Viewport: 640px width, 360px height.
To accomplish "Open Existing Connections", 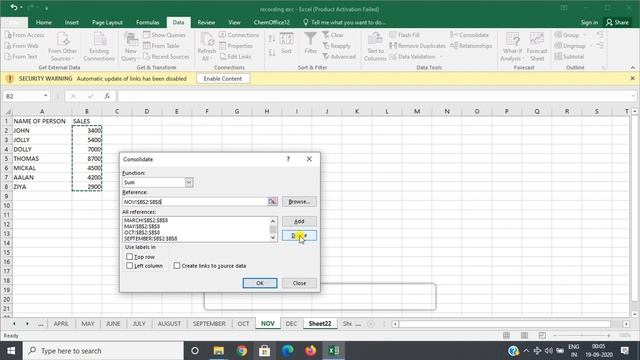I will click(x=99, y=47).
